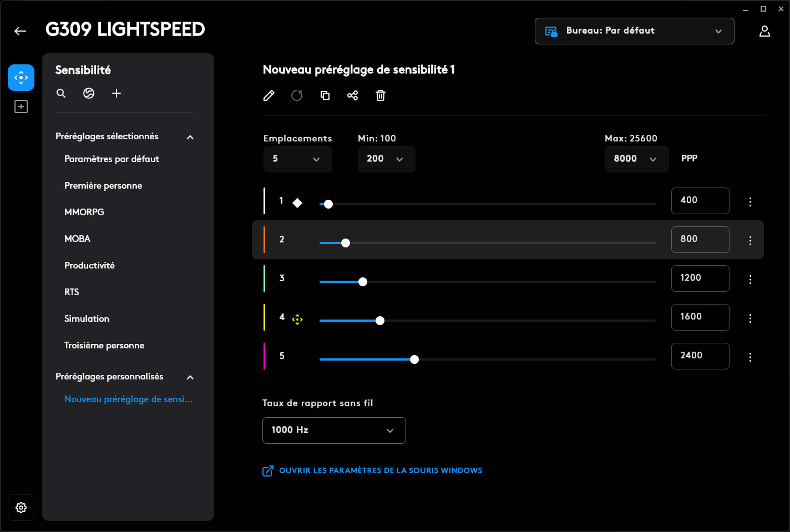Viewport: 790px width, 532px height.
Task: Collapse the Préréglages sélectionnés section
Action: [190, 137]
